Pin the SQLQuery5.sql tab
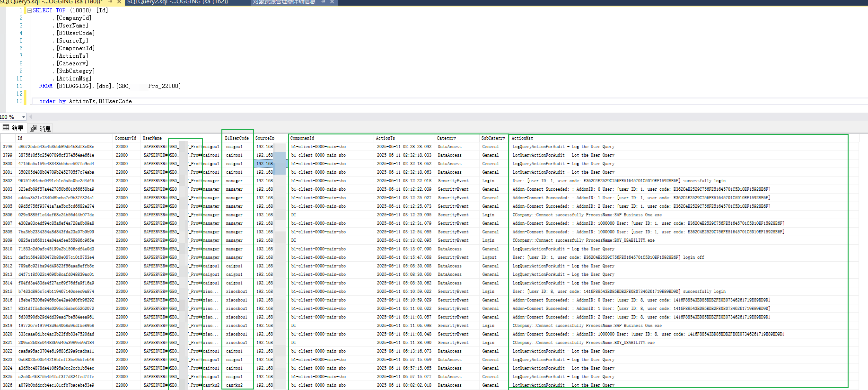Viewport: 868px width, 390px height. tap(110, 2)
